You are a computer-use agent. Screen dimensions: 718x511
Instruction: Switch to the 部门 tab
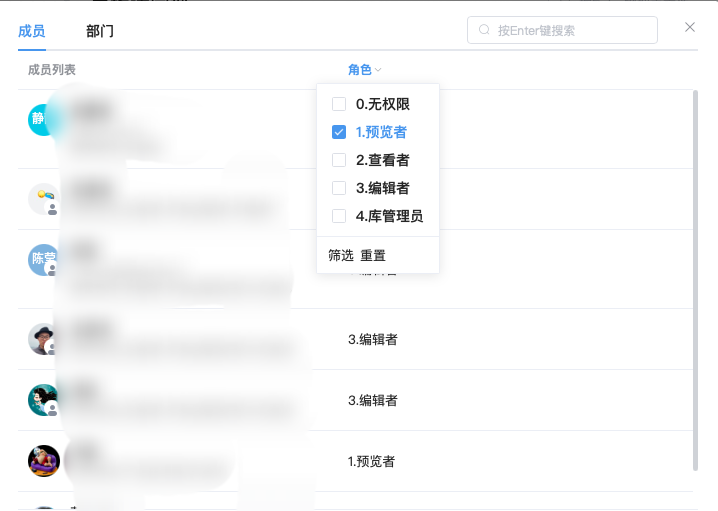100,31
